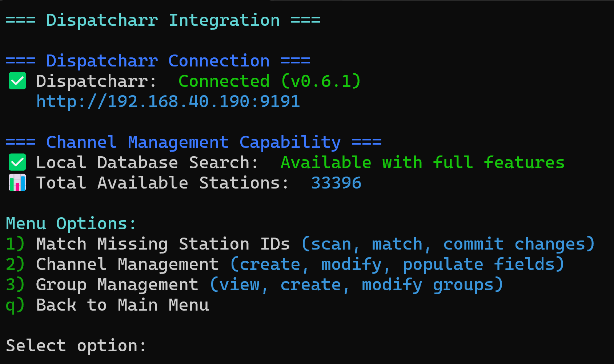Click the Dispatcharr Integration title header
The width and height of the screenshot is (614, 364).
click(x=163, y=20)
